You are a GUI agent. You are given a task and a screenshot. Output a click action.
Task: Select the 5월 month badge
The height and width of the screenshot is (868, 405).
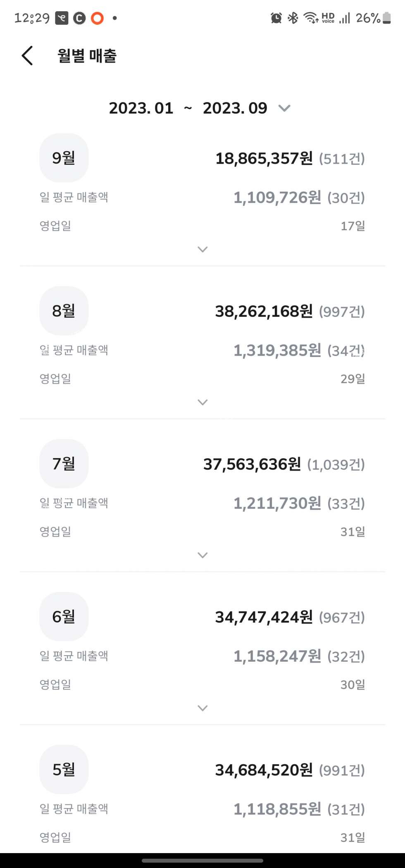click(x=64, y=769)
